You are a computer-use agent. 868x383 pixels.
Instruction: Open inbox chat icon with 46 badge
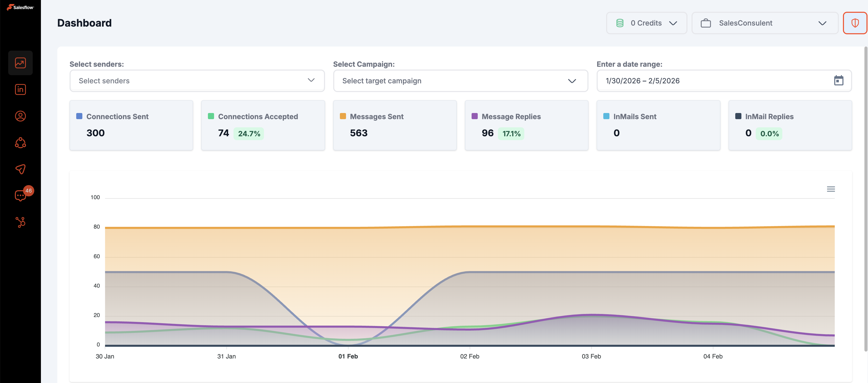click(20, 195)
